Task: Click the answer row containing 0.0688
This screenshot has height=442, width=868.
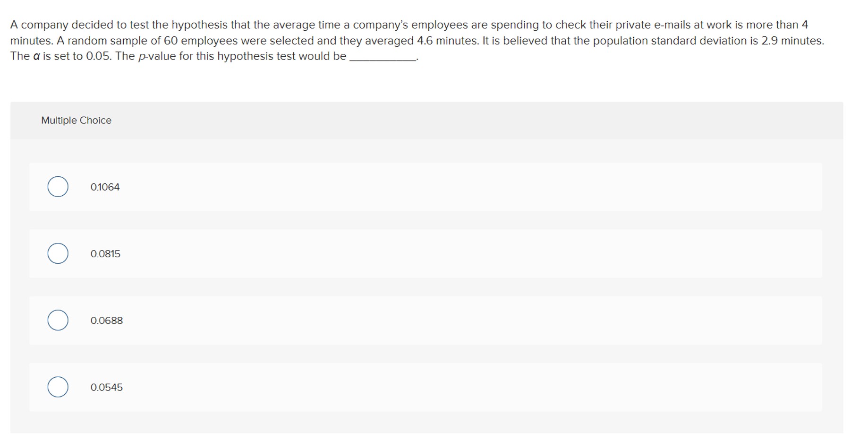Action: point(425,321)
